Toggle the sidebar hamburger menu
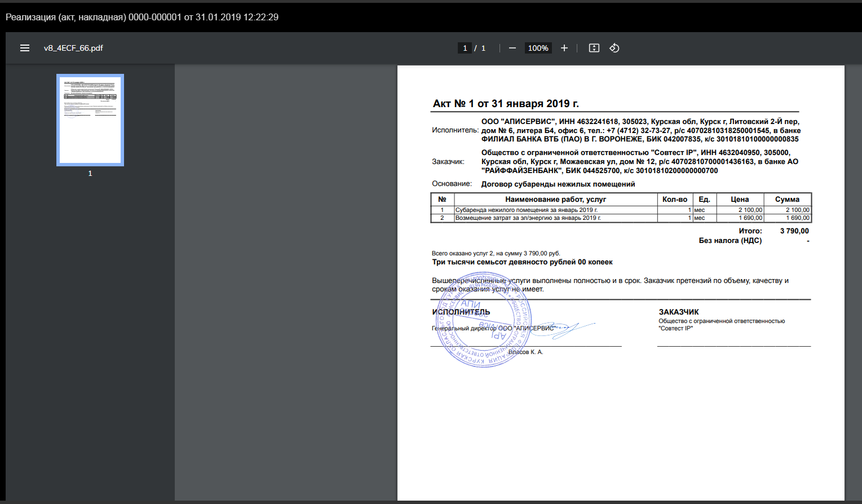The height and width of the screenshot is (504, 862). 25,48
